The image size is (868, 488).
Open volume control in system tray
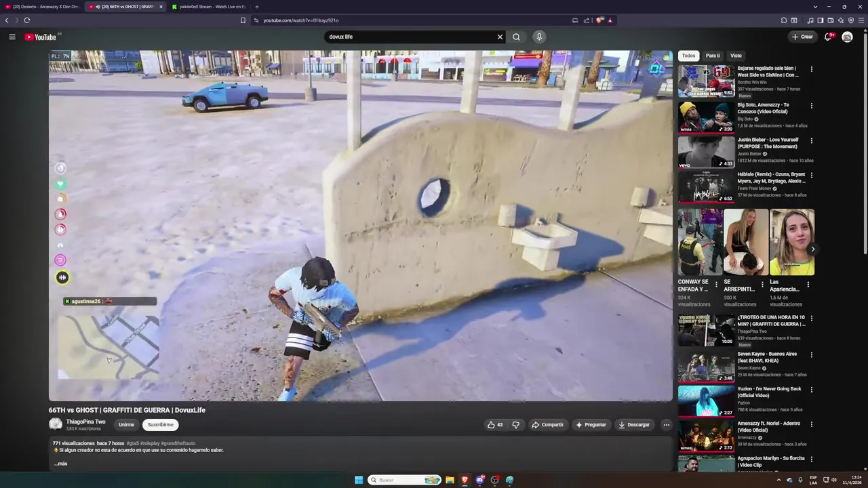click(x=833, y=480)
